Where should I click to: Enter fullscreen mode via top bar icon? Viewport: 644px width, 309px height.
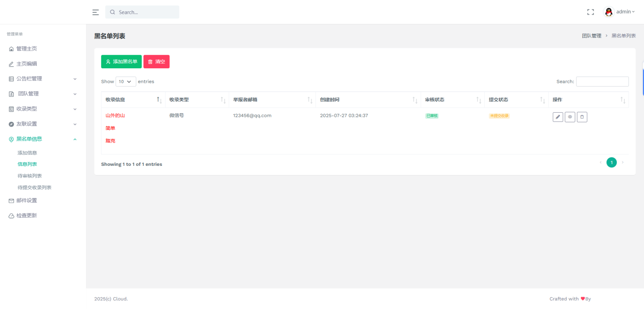pyautogui.click(x=590, y=12)
